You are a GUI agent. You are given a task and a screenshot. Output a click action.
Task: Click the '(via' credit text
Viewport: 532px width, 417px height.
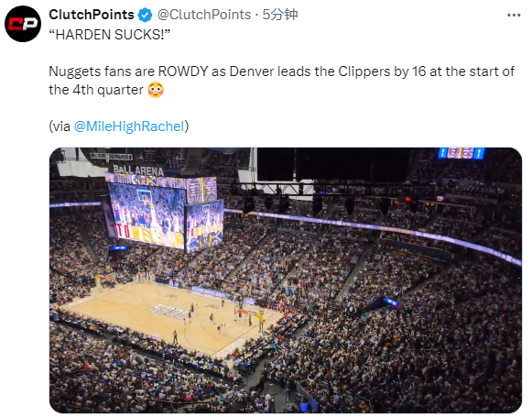coord(60,126)
